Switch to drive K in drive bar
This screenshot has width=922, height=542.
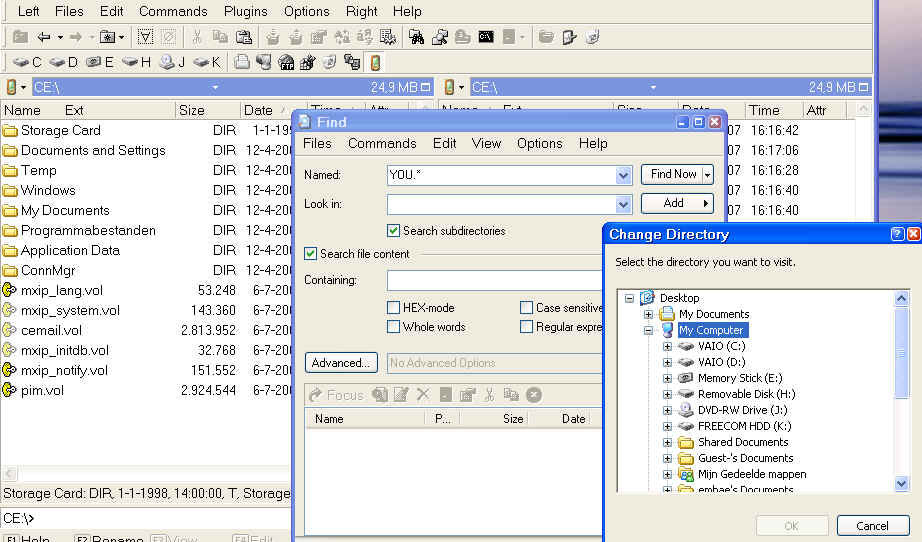[x=206, y=62]
